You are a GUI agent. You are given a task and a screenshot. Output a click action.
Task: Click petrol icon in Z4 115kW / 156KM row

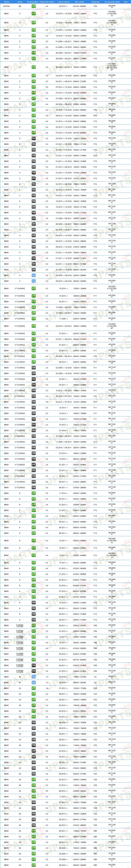pyautogui.click(x=34, y=842)
